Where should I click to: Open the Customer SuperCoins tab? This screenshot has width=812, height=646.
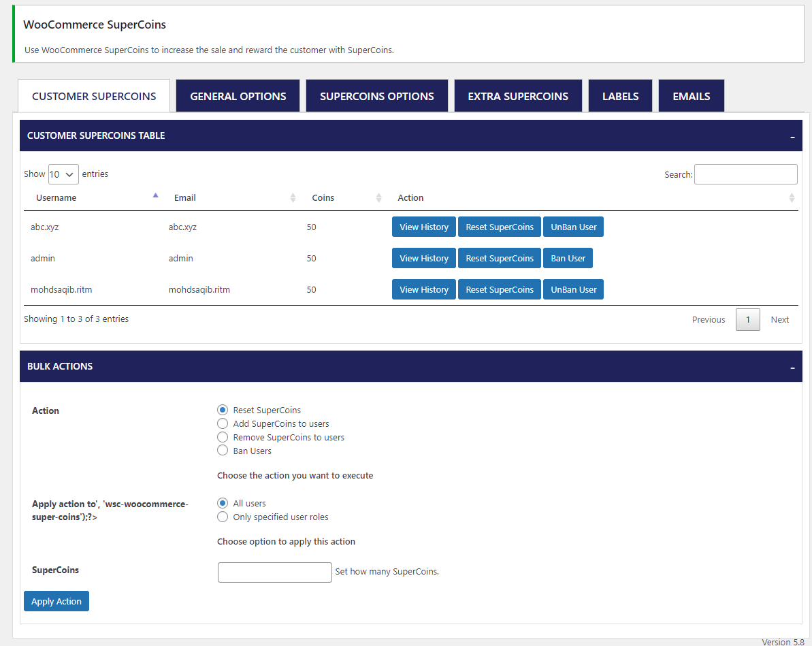[94, 96]
